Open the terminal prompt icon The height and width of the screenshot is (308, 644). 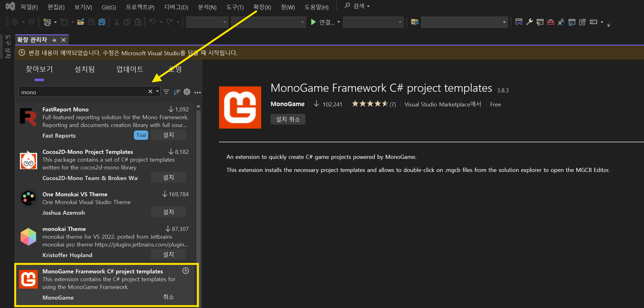coord(593,22)
